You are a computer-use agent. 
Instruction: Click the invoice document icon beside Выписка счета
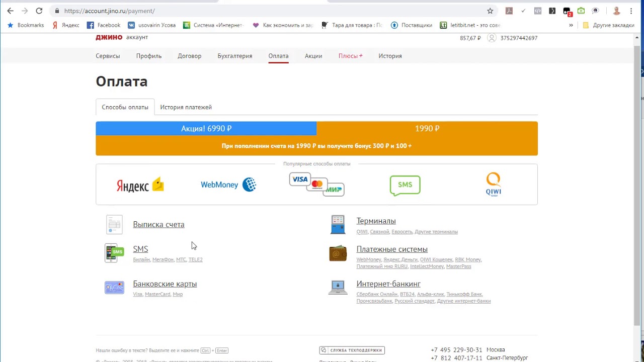[114, 224]
